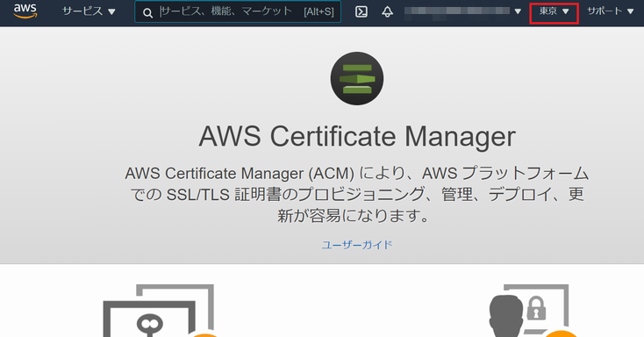
Task: Focus the service search input field
Action: (238, 12)
